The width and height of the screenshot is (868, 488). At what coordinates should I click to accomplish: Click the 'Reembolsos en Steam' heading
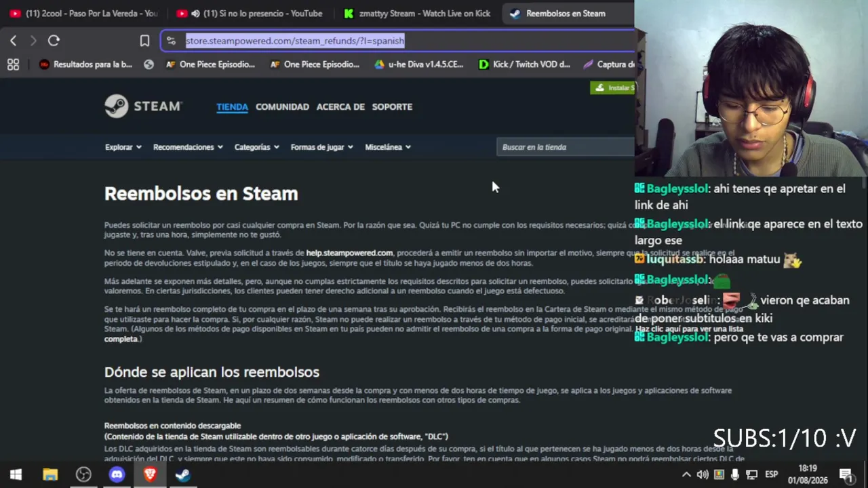201,194
